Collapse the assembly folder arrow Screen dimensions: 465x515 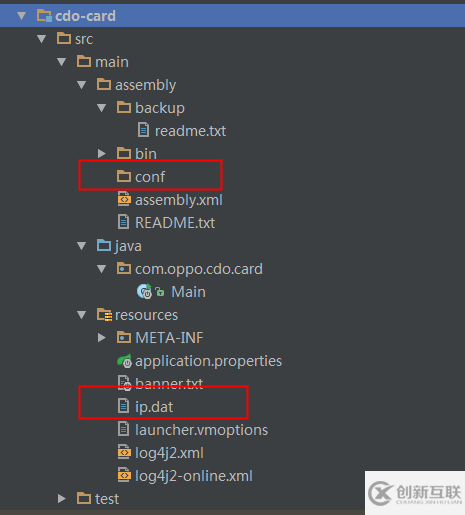coord(82,85)
